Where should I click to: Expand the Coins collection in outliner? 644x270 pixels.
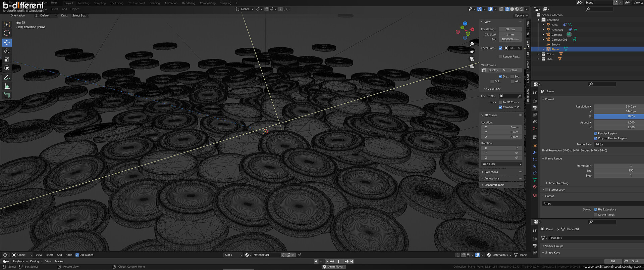tap(539, 54)
